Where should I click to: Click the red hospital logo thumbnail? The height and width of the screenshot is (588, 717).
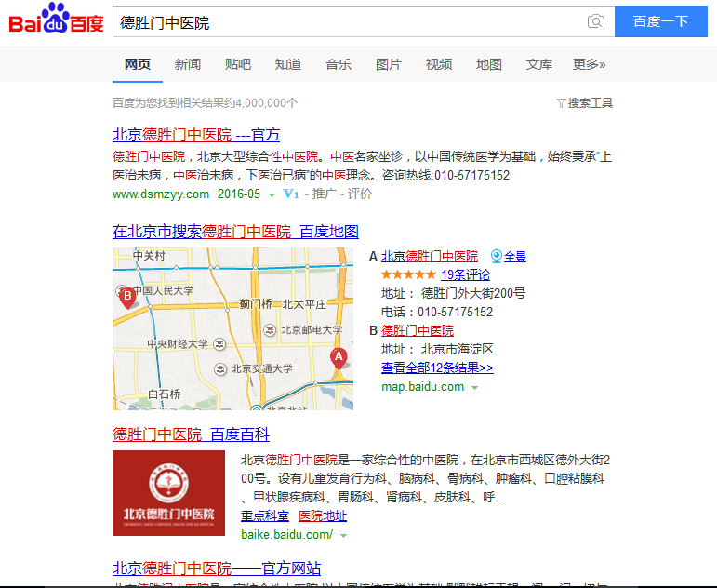pos(168,493)
